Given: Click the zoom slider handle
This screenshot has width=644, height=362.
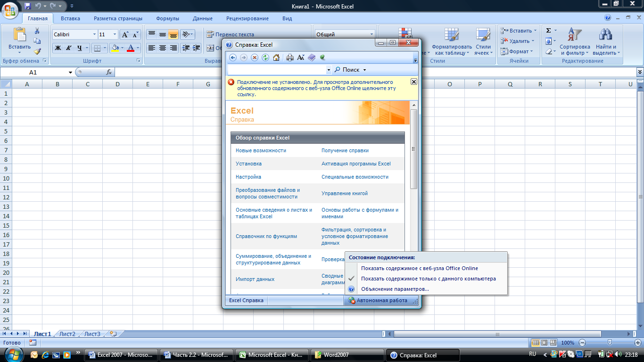Looking at the screenshot, I should 610,343.
